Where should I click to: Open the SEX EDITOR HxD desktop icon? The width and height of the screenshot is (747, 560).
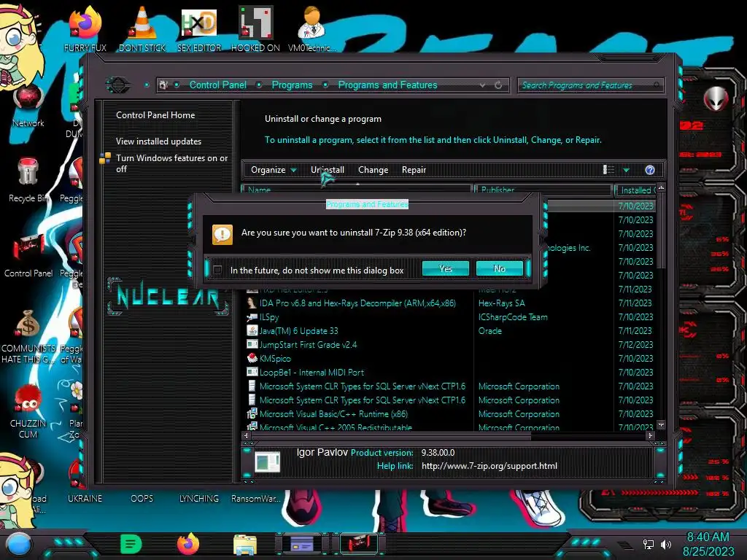199,28
